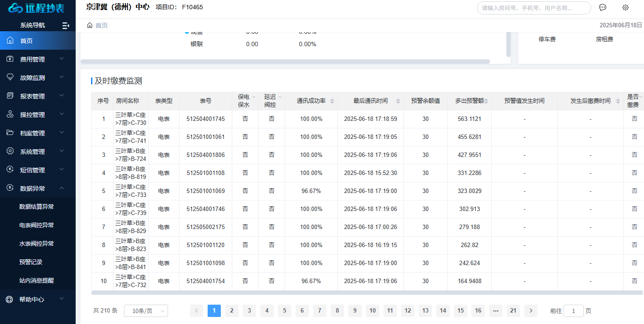The height and width of the screenshot is (324, 644).
Task: Open 数据结算异常 submenu item
Action: tap(37, 207)
